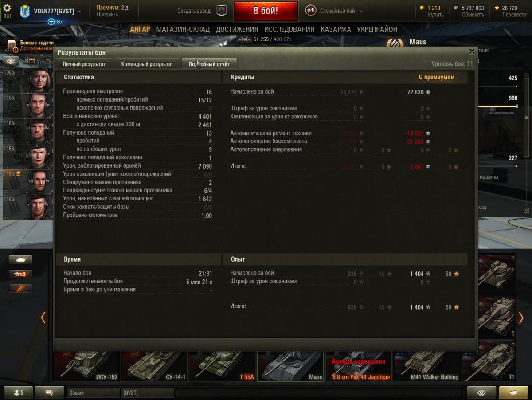Convert free experience via Перевести
The width and height of the screenshot is (532, 400).
click(x=514, y=14)
